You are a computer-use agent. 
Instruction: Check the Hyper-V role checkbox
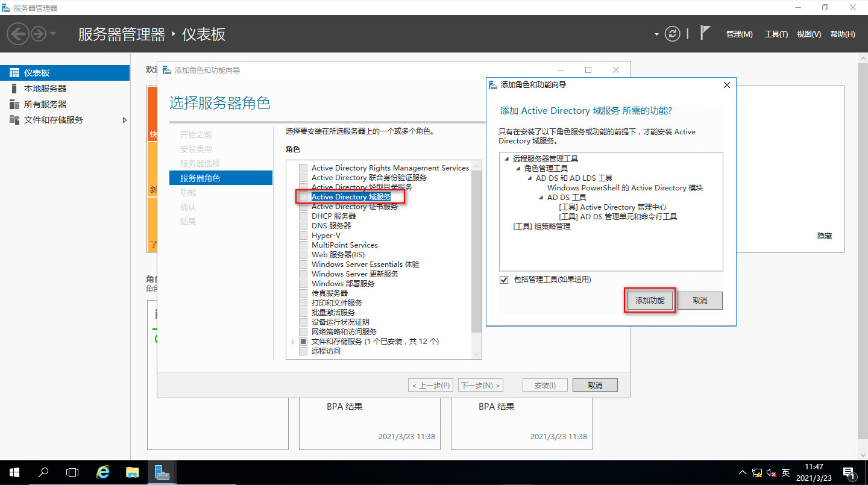pos(303,236)
